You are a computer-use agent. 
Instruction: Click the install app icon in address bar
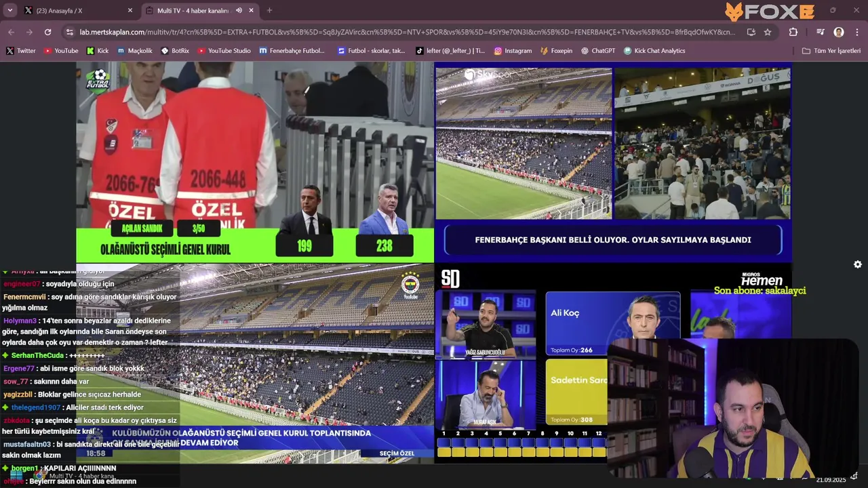pos(751,32)
